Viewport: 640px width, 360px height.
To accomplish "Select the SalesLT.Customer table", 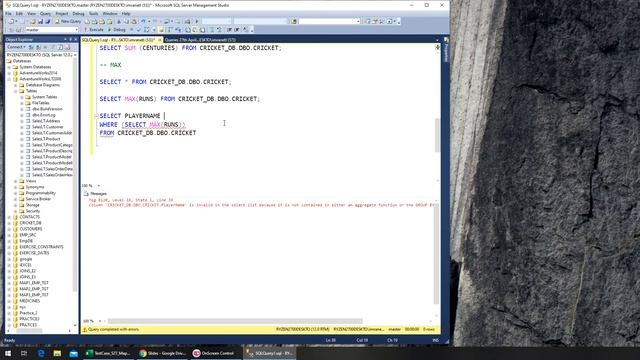I will click(47, 127).
